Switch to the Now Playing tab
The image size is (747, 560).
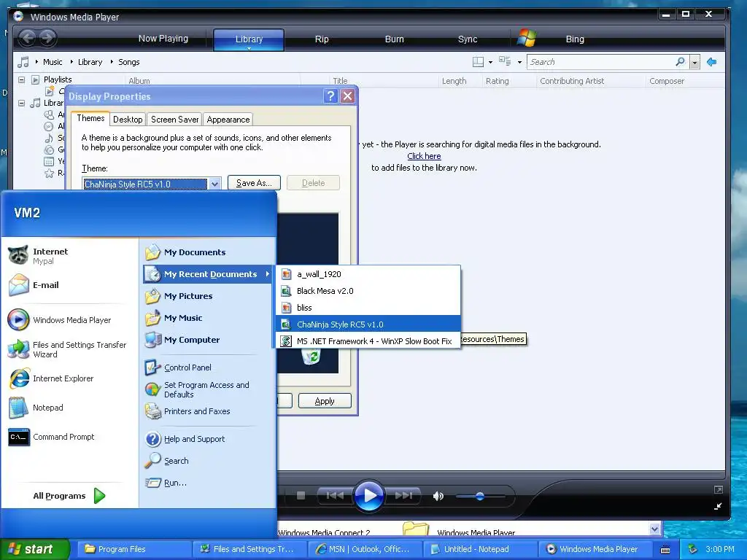pyautogui.click(x=163, y=39)
